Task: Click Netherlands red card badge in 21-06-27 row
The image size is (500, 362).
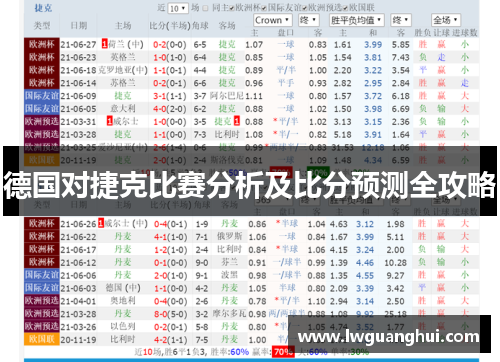Action: (x=104, y=44)
